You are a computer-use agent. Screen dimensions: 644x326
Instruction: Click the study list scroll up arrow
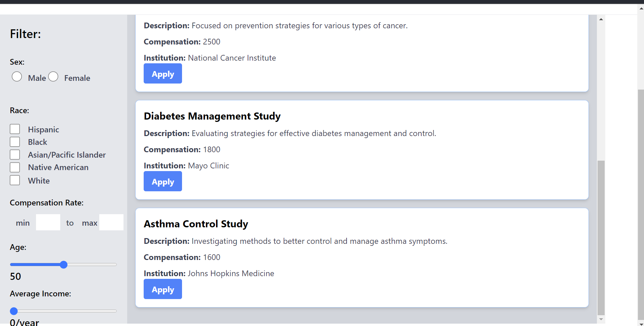[x=601, y=19]
